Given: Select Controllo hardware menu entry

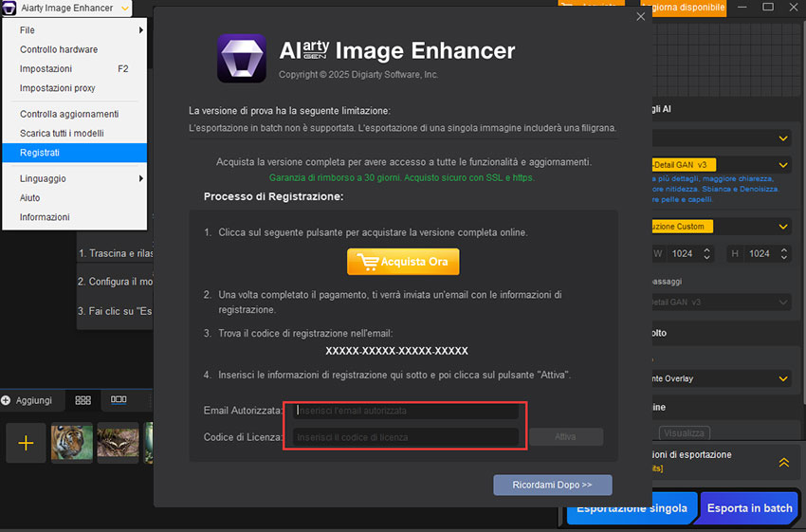Looking at the screenshot, I should [75, 49].
